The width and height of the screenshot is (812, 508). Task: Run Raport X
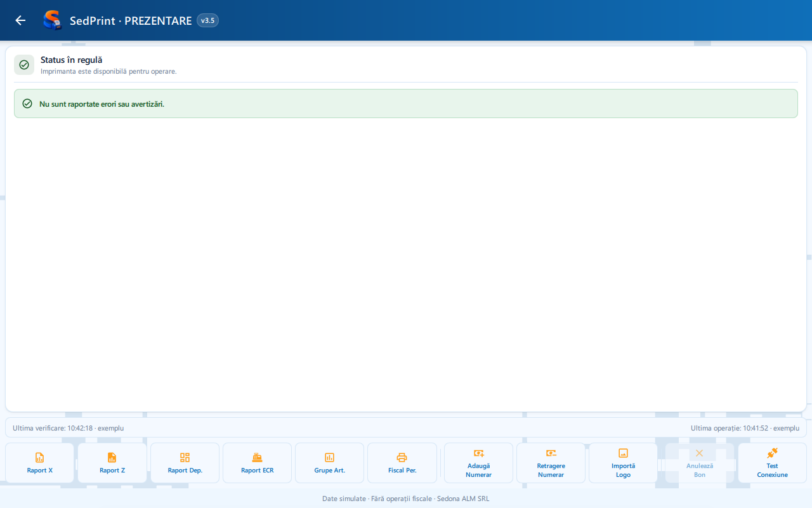(40, 463)
